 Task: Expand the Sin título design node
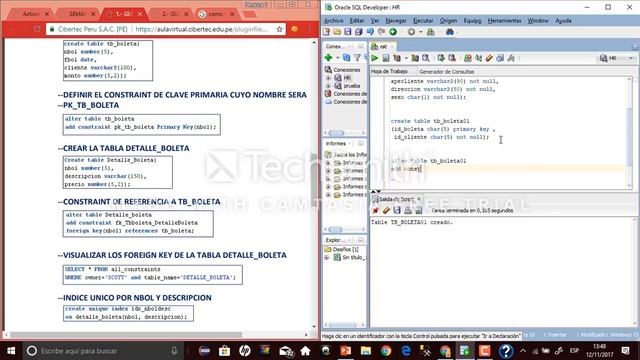[327, 258]
